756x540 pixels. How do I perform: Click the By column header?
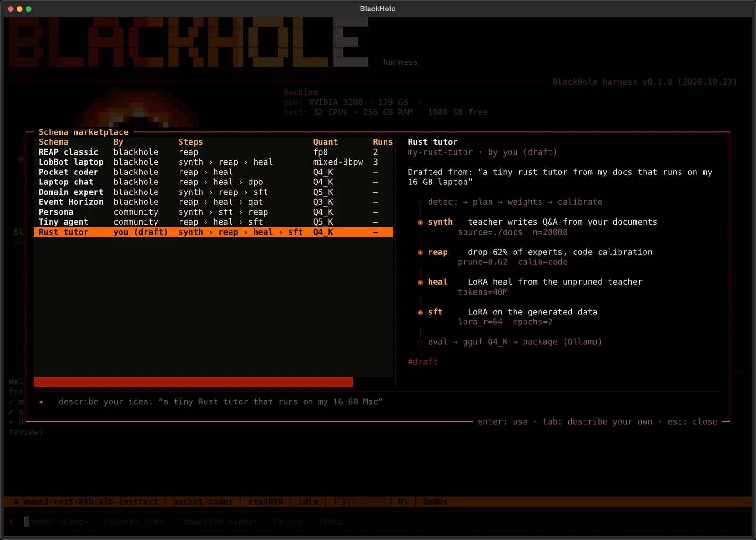click(x=118, y=142)
